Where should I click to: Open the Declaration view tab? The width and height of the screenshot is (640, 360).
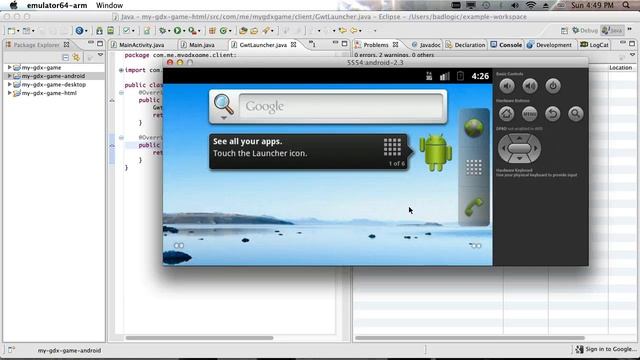pyautogui.click(x=465, y=45)
